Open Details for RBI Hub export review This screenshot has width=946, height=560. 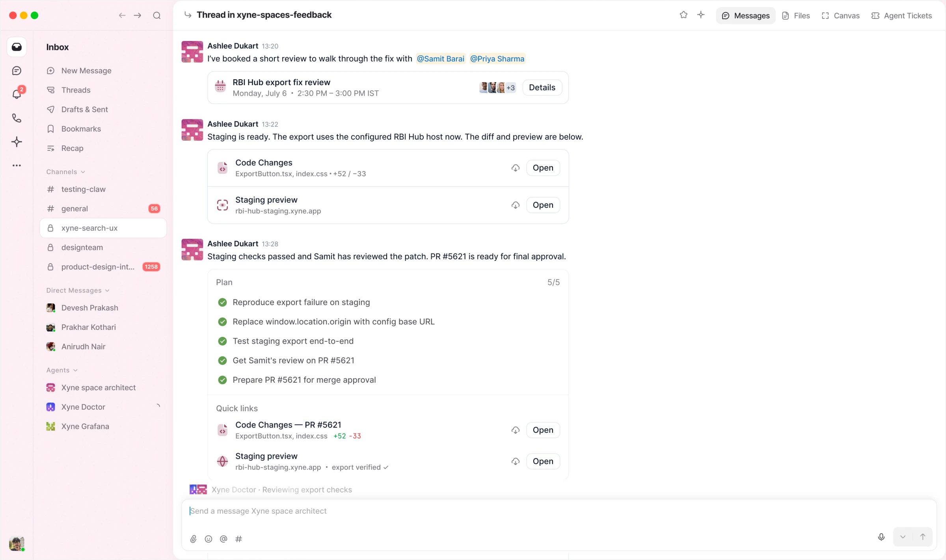(542, 87)
